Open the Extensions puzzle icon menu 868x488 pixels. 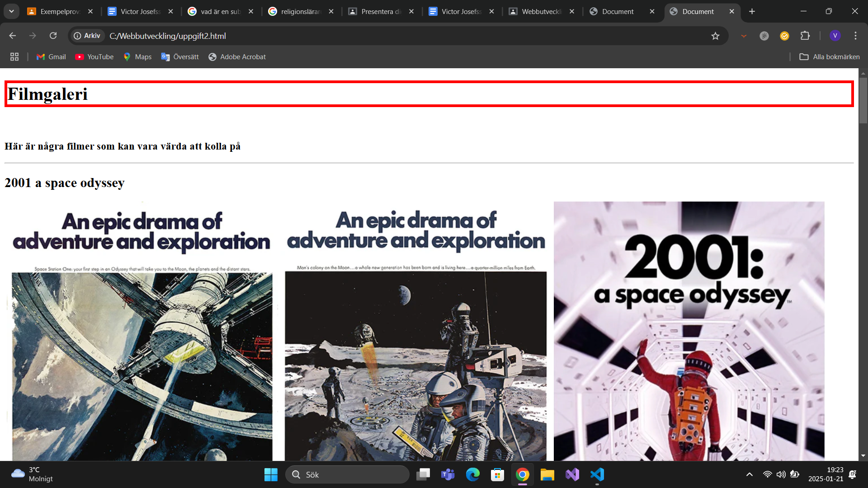[805, 36]
